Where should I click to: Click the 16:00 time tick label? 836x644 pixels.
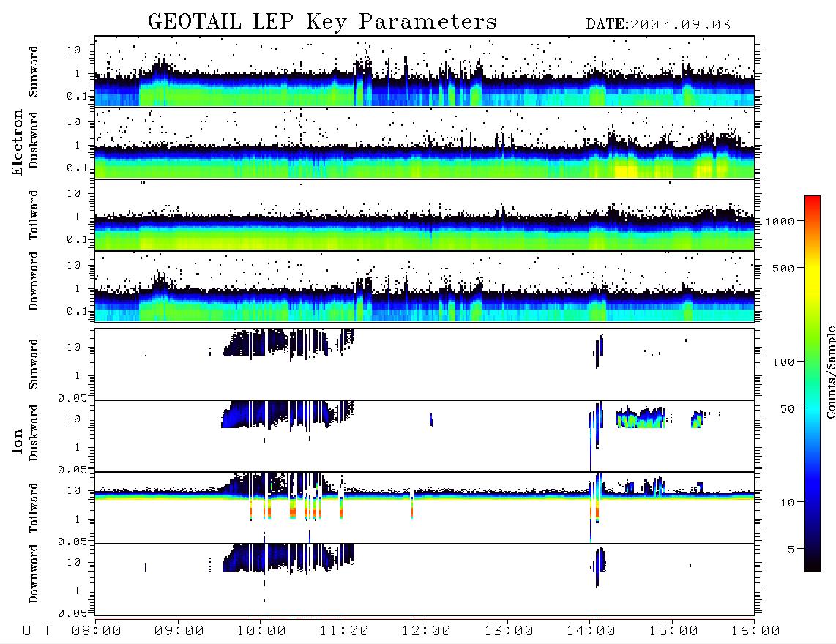[x=755, y=632]
